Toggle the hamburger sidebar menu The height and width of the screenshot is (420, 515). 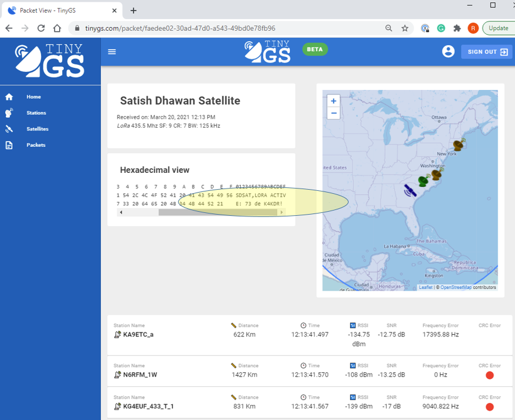[x=112, y=52]
